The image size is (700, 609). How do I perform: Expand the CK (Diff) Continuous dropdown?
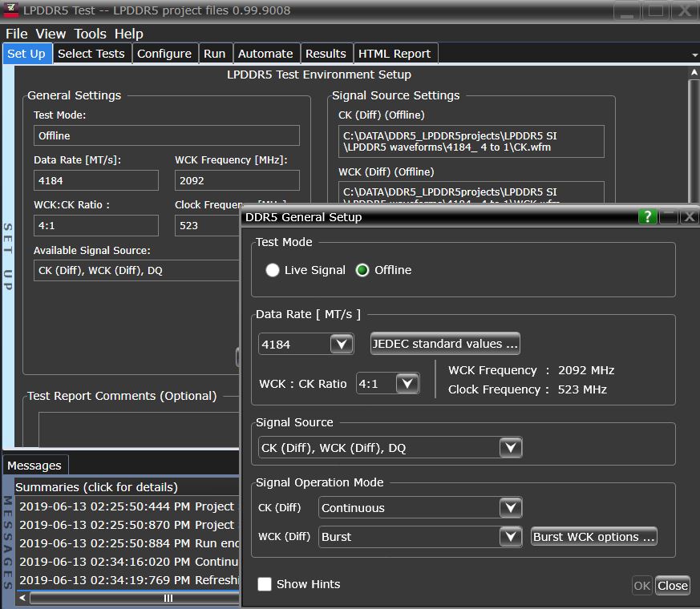tap(510, 508)
